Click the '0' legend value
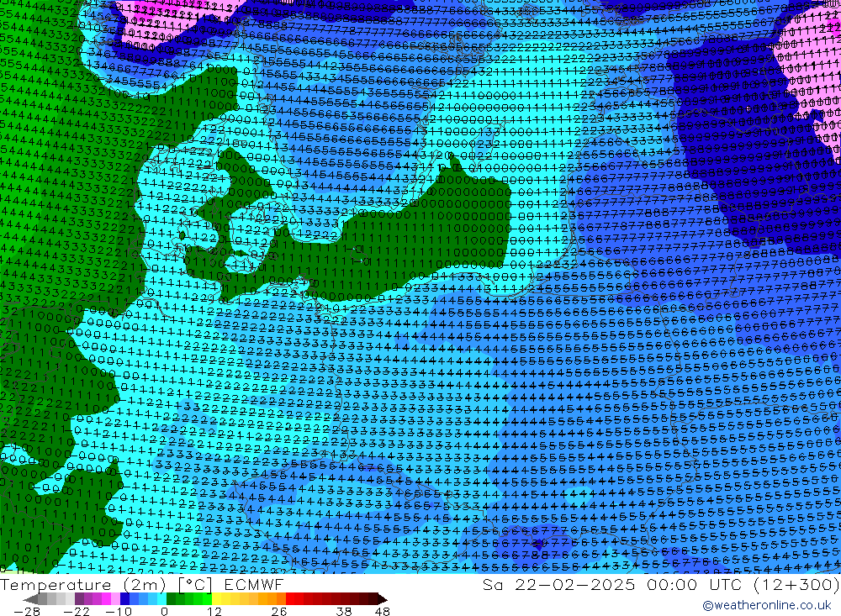This screenshot has width=841, height=616. (164, 611)
